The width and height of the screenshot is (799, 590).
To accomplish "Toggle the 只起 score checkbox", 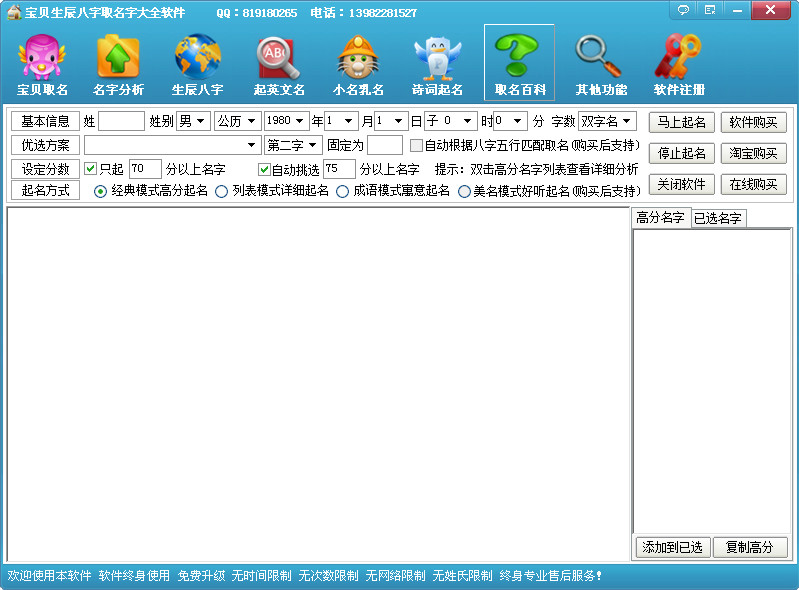I will click(91, 169).
